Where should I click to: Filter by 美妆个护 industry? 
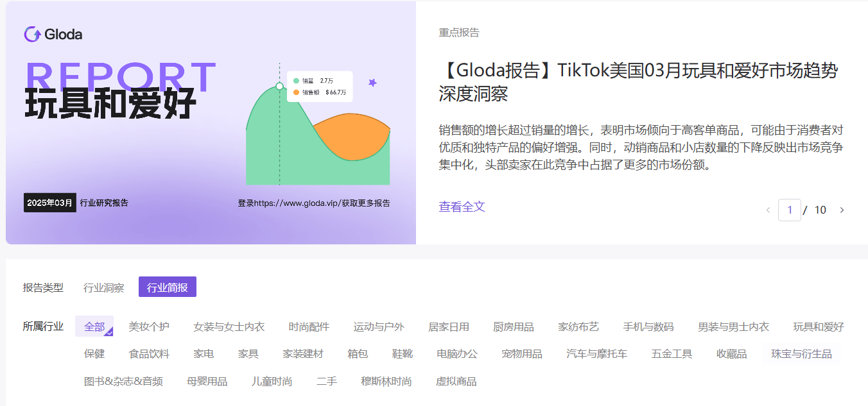click(x=149, y=326)
